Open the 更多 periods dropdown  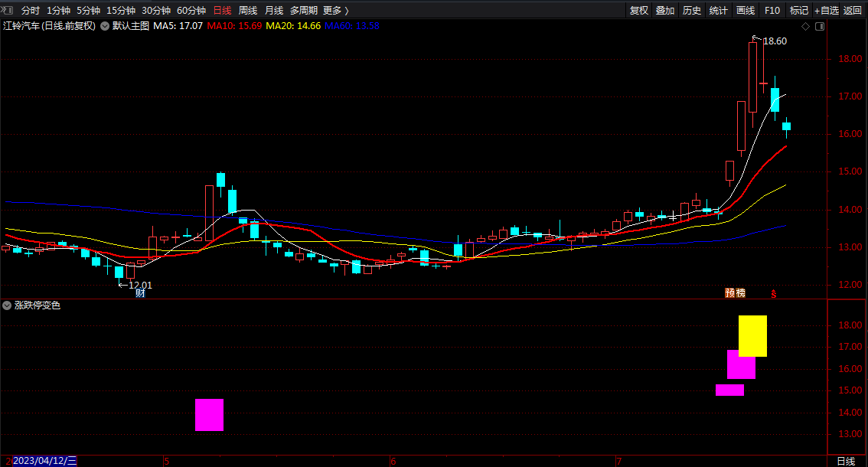coord(335,11)
